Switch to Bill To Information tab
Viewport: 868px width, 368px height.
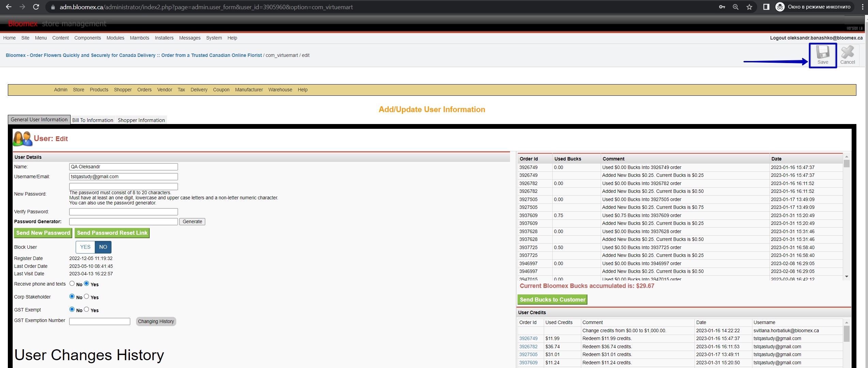pyautogui.click(x=93, y=120)
